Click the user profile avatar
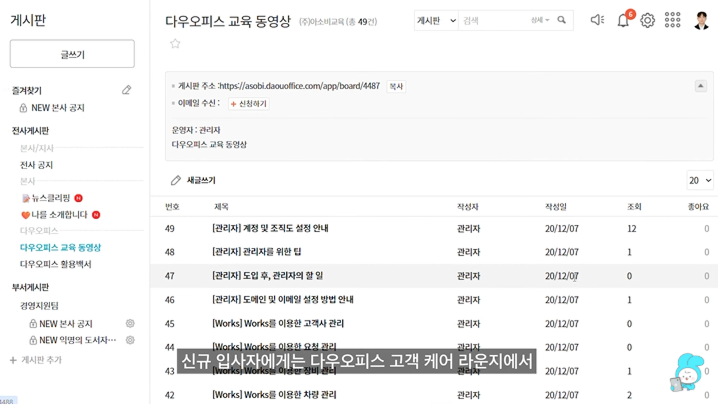This screenshot has height=406, width=718. (701, 20)
